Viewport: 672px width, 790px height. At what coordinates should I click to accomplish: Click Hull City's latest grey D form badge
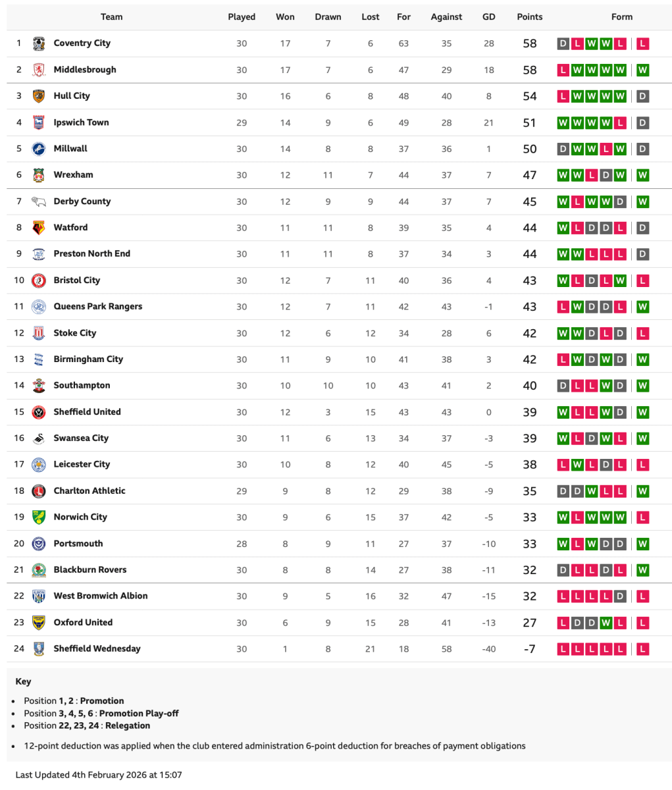(643, 96)
